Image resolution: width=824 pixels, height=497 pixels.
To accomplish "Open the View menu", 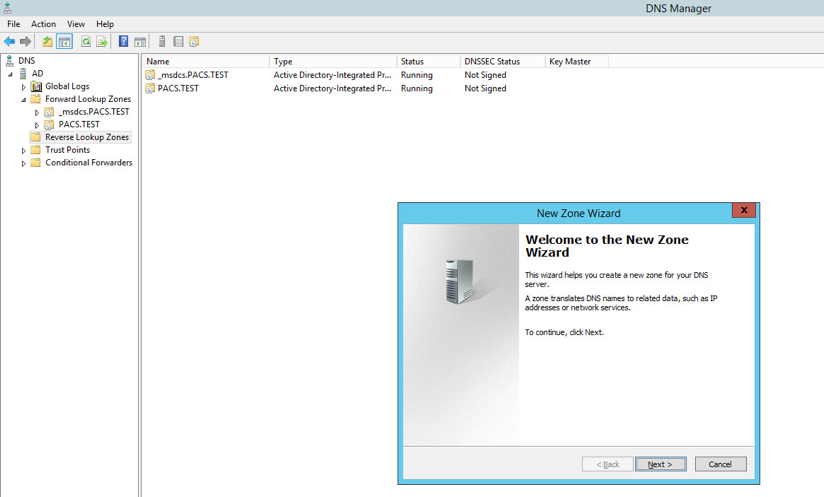I will 76,24.
